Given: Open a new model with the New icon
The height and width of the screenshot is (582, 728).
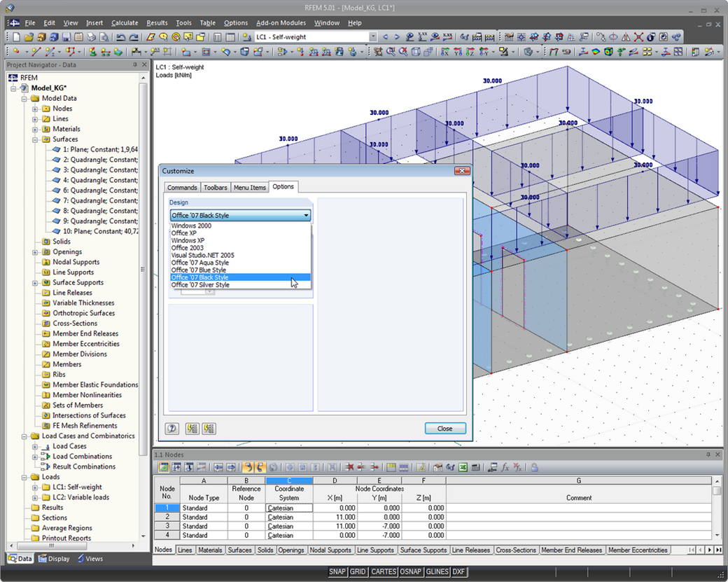Looking at the screenshot, I should 16,36.
